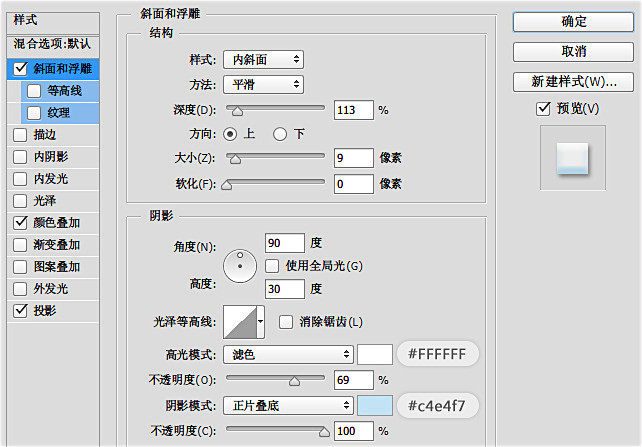Enable the 内阴影 checkbox

click(x=20, y=157)
